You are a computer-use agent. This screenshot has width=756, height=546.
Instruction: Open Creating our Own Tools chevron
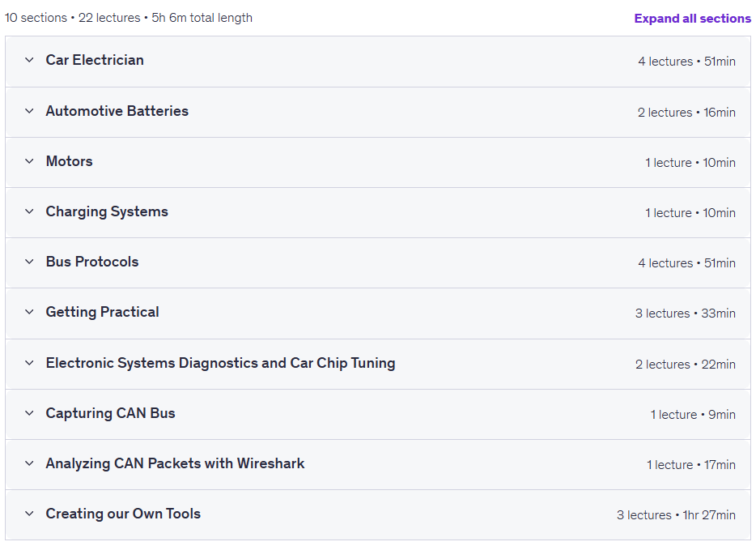29,514
